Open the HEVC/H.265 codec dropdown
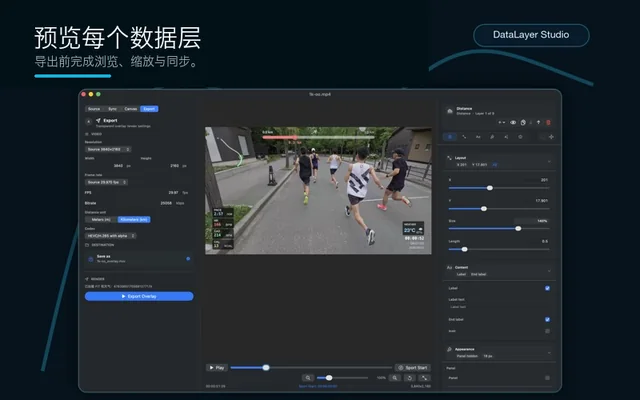640x400 pixels. (111, 236)
